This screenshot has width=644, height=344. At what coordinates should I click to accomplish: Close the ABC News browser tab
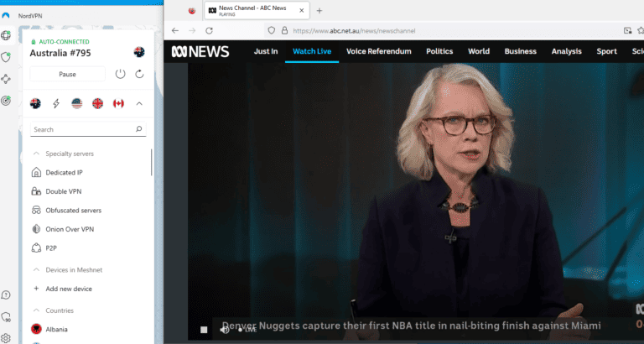pos(302,11)
